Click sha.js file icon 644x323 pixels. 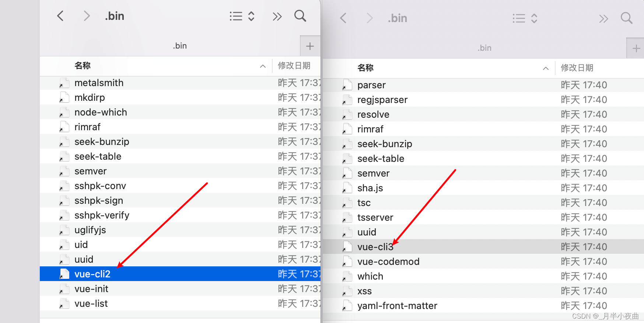tap(347, 188)
